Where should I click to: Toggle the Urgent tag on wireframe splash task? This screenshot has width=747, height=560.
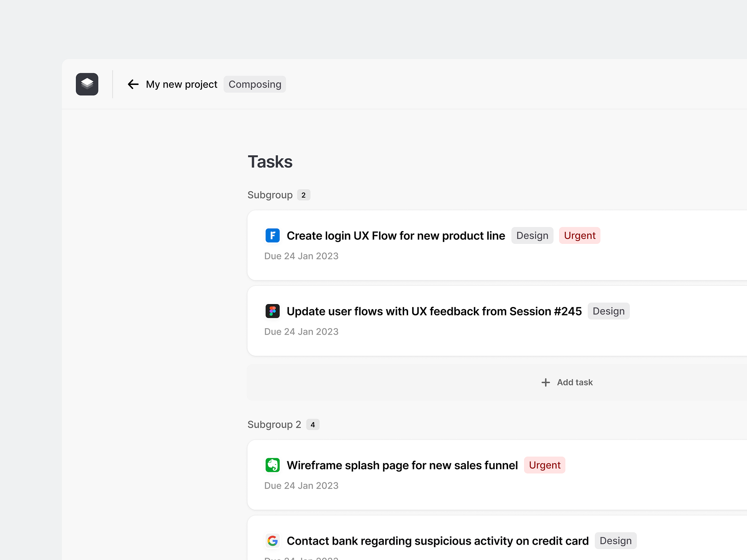tap(545, 465)
